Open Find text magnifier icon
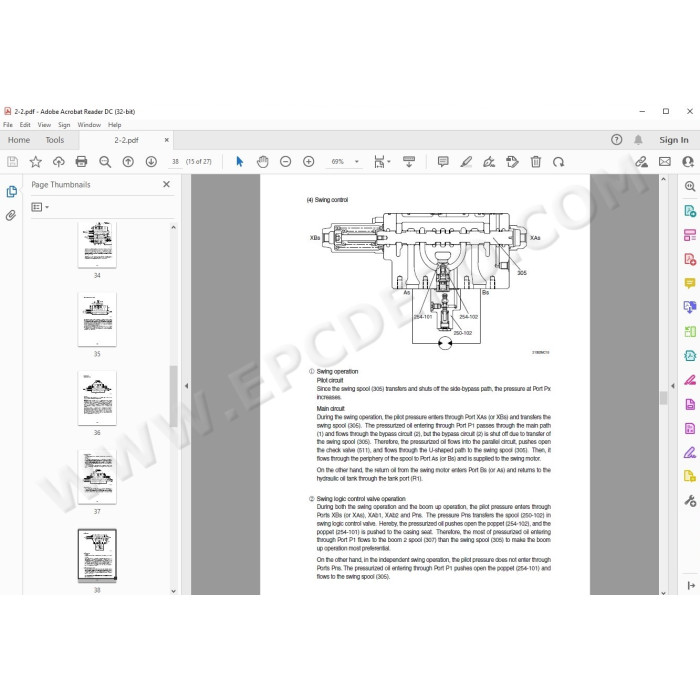The image size is (700, 700). 105,162
